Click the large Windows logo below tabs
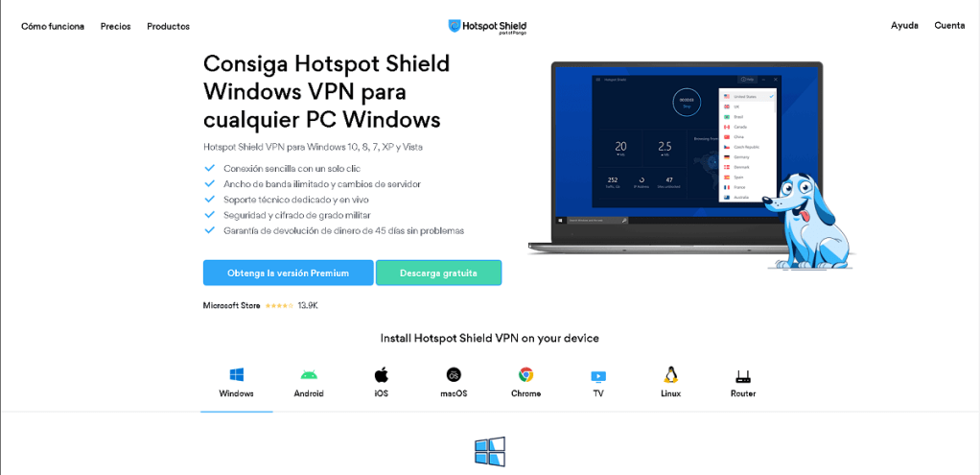This screenshot has height=475, width=980. pos(490,451)
